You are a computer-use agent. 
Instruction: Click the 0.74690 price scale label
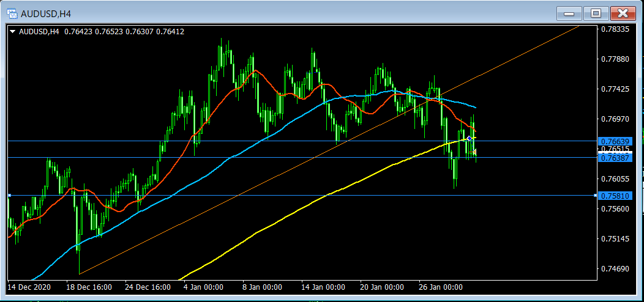click(x=615, y=269)
